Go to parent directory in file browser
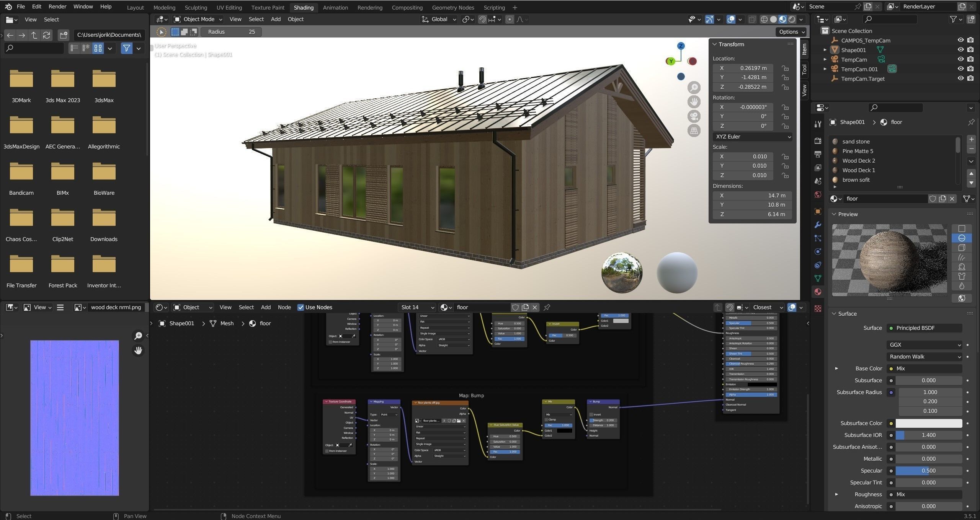 click(x=34, y=35)
